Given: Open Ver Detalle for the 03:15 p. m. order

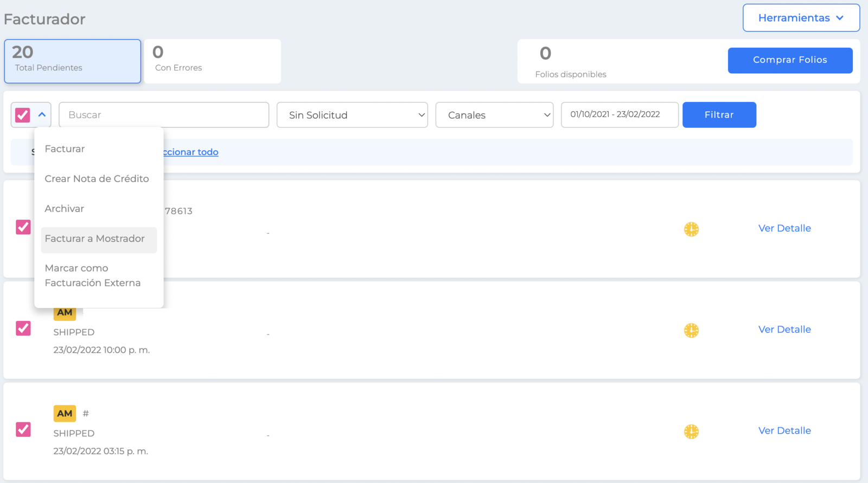Looking at the screenshot, I should [784, 430].
